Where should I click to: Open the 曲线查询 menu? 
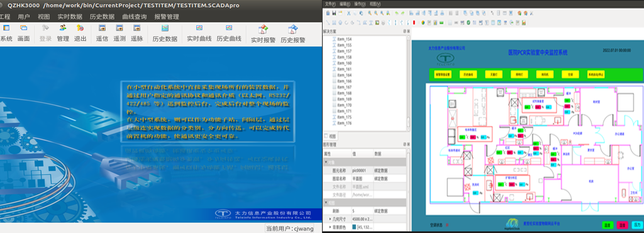click(135, 17)
